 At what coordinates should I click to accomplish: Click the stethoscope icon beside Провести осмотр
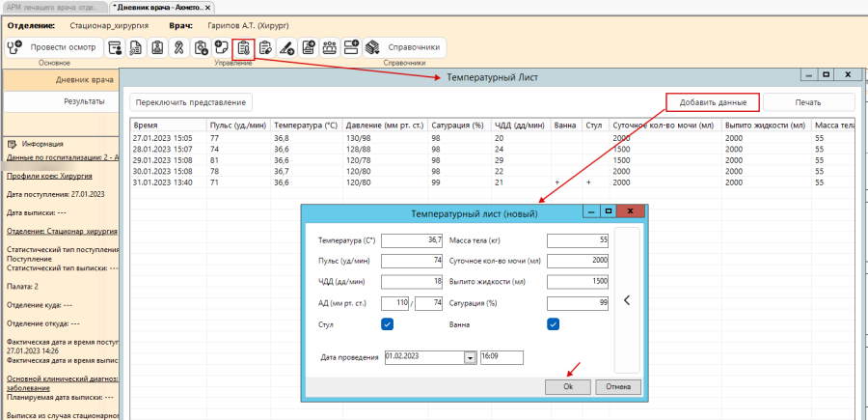point(14,47)
